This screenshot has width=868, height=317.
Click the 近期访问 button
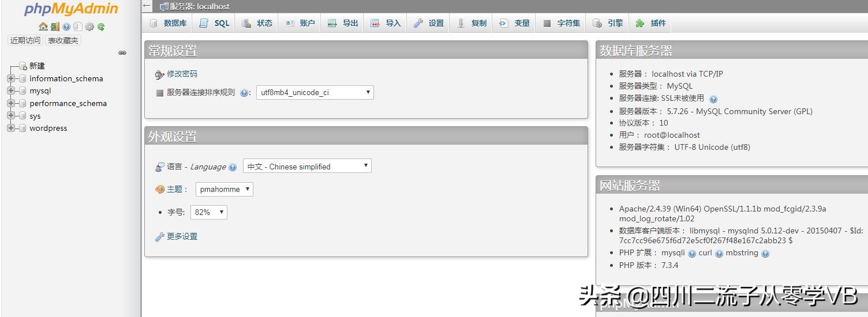[x=25, y=40]
